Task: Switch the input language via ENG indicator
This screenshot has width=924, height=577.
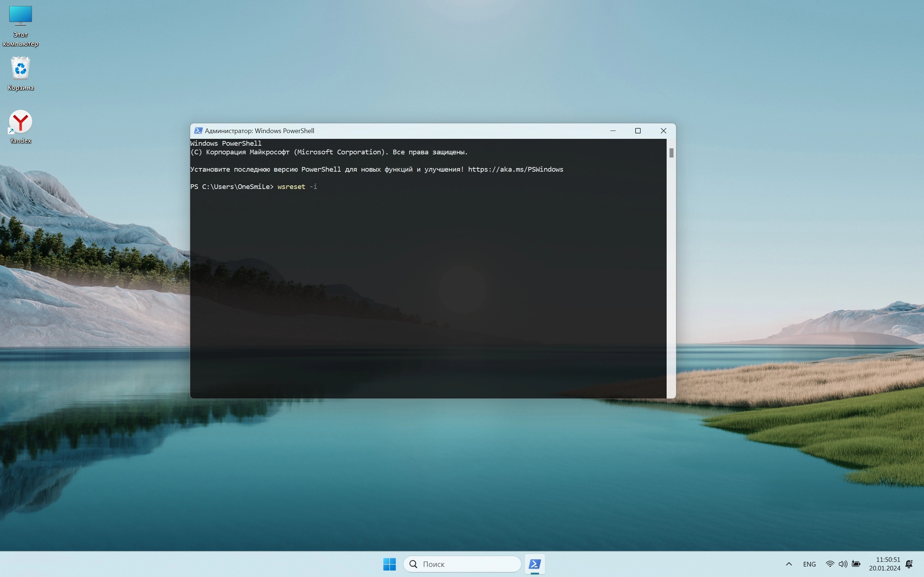Action: [x=809, y=564]
